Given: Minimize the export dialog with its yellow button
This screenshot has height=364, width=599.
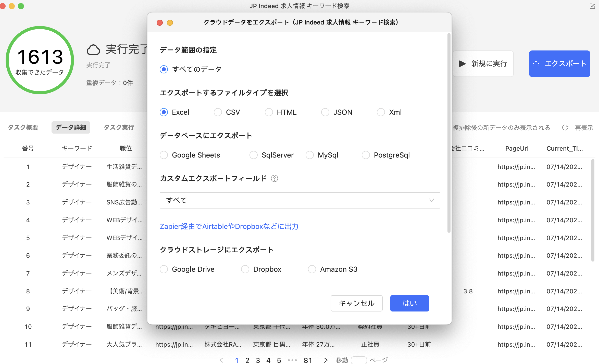Looking at the screenshot, I should (170, 23).
